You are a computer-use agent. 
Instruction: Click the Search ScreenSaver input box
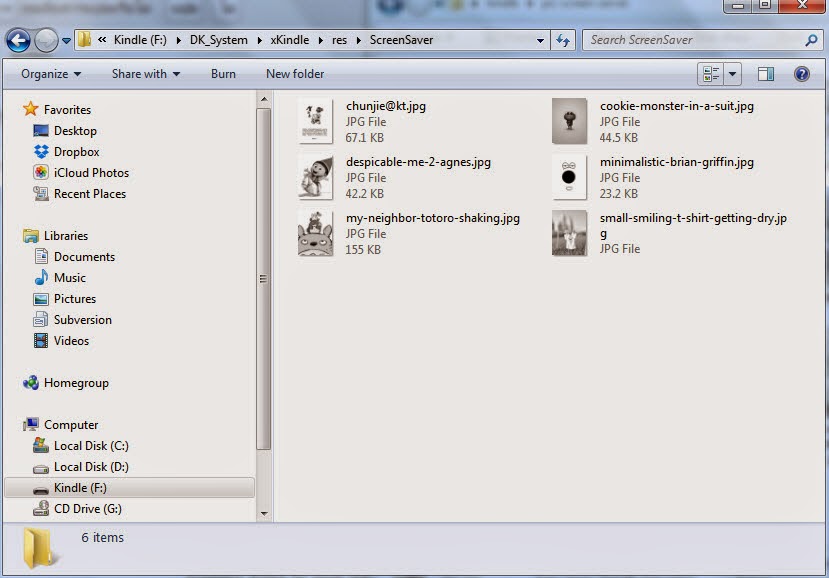[x=695, y=40]
